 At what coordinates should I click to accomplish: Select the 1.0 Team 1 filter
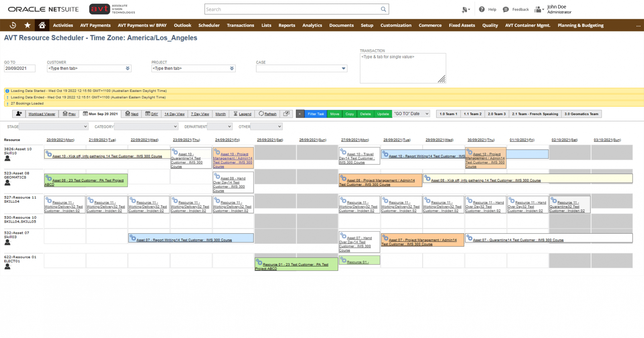click(448, 114)
